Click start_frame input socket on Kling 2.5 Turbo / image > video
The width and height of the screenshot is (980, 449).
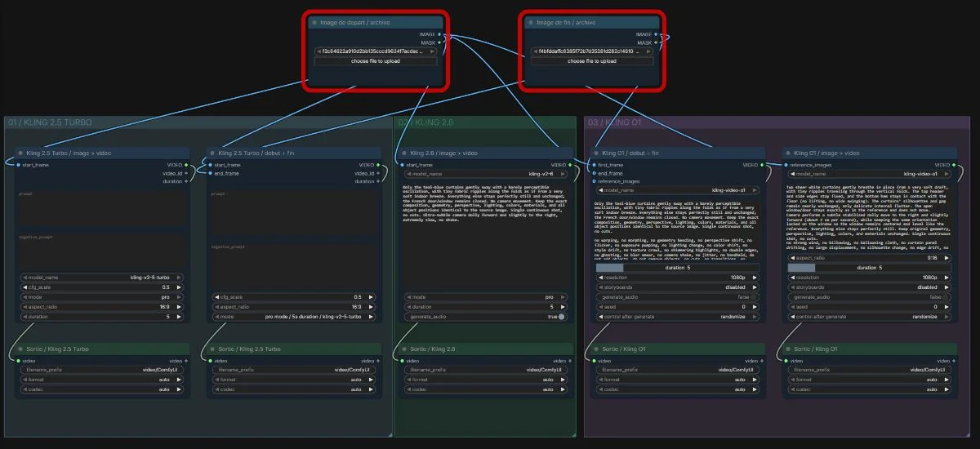pyautogui.click(x=18, y=165)
